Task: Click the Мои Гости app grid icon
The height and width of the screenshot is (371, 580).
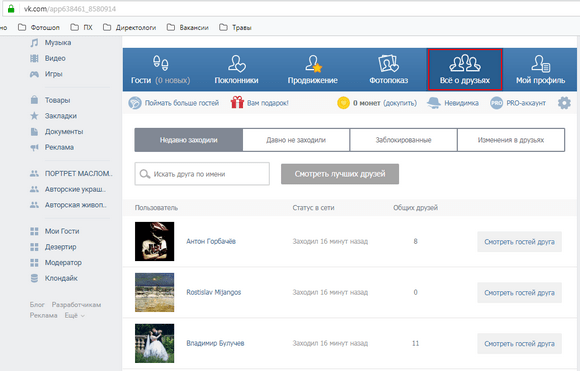Action: [x=34, y=231]
